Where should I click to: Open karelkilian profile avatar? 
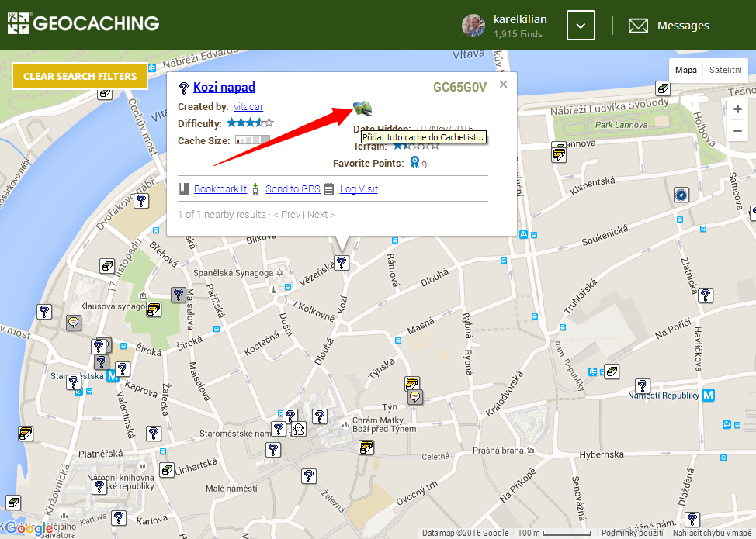point(473,26)
